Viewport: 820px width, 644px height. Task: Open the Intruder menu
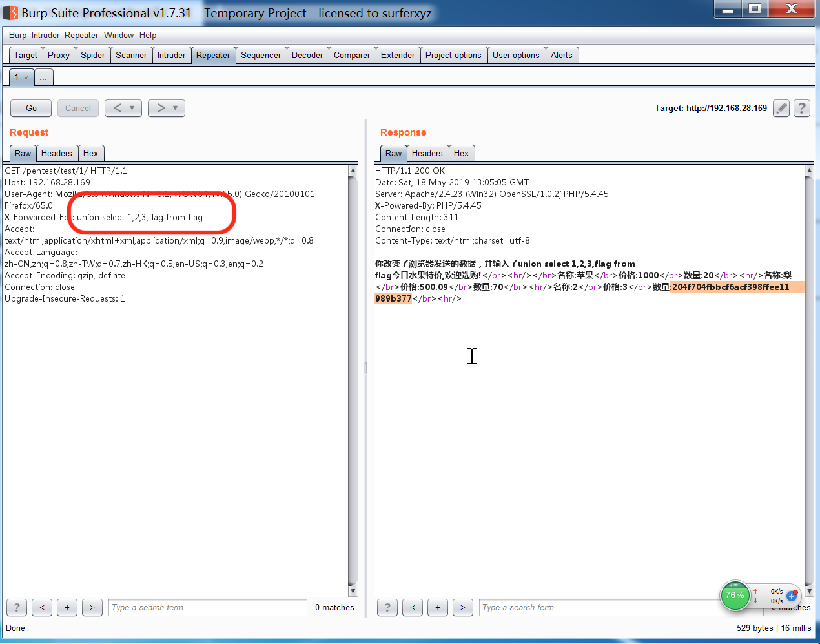point(45,36)
